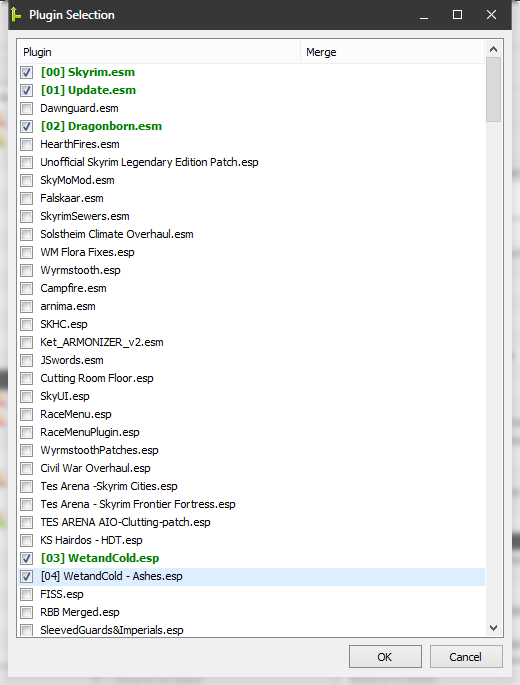Toggle the WetandCold.esp checkbox off

pyautogui.click(x=27, y=558)
